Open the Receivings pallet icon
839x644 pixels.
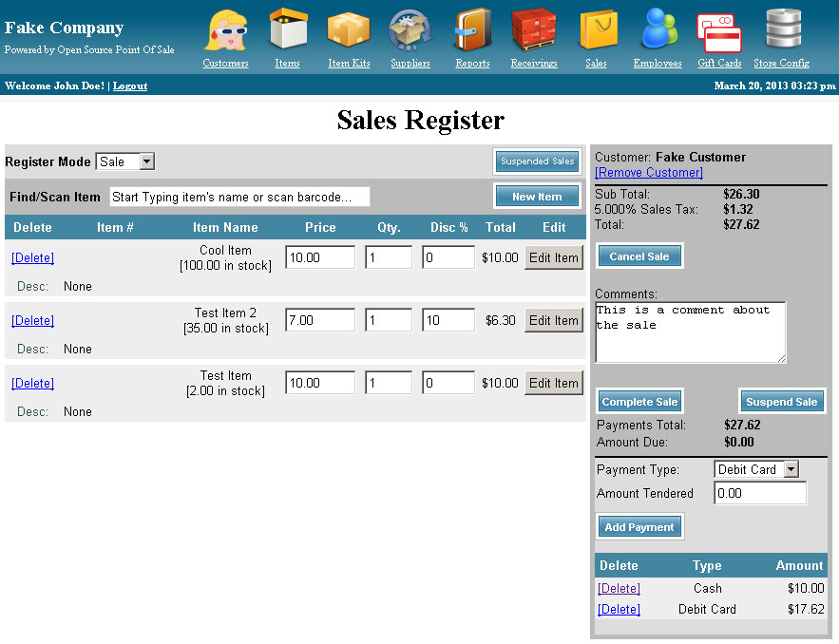click(533, 29)
